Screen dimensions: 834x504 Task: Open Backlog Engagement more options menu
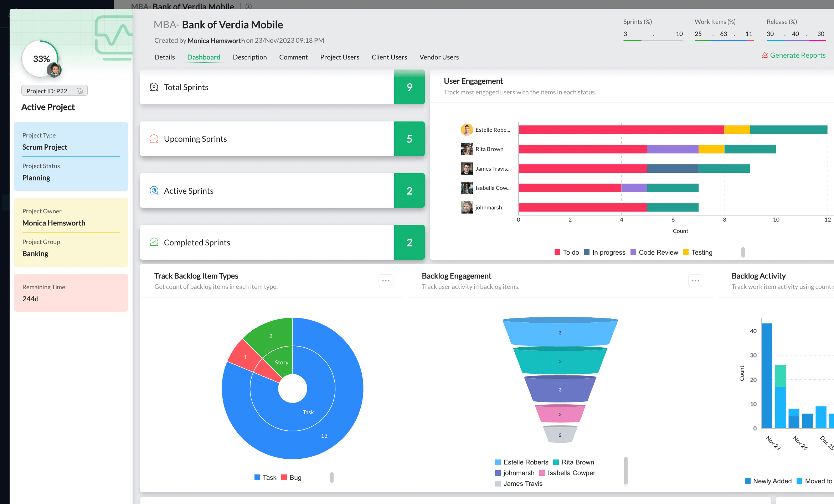(695, 281)
